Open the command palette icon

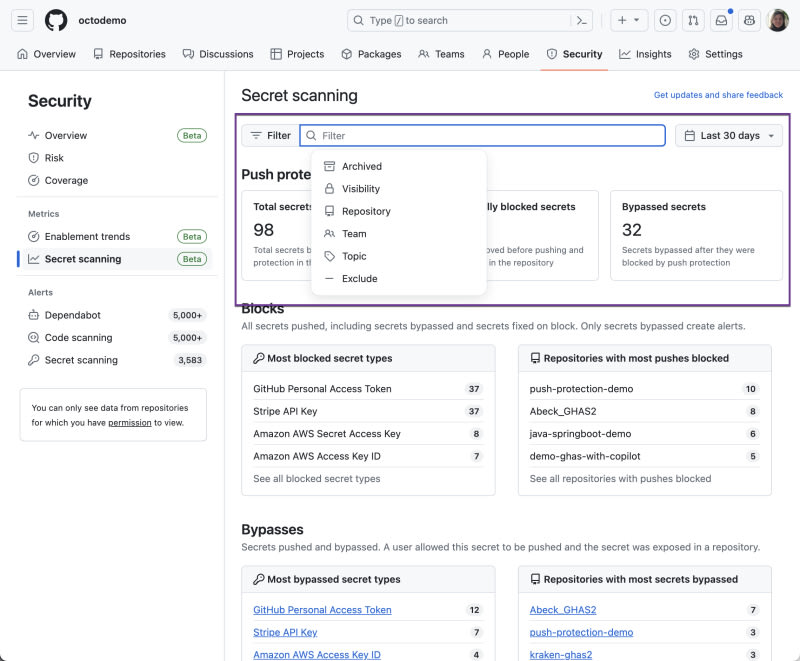coord(580,20)
